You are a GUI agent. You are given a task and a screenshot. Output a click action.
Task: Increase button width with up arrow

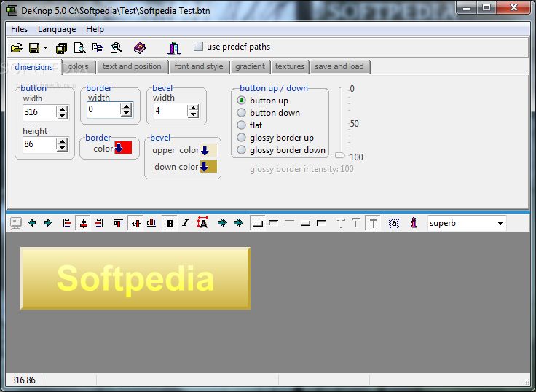tap(62, 109)
